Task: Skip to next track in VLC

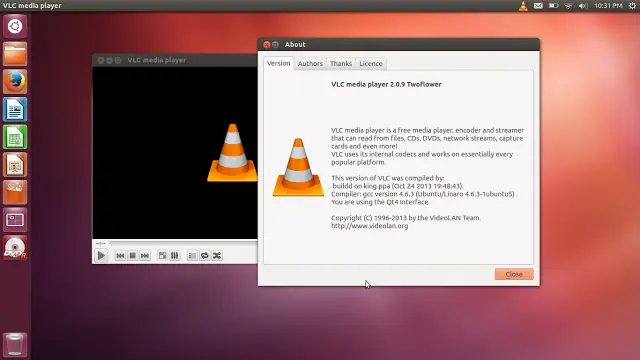Action: pos(145,256)
